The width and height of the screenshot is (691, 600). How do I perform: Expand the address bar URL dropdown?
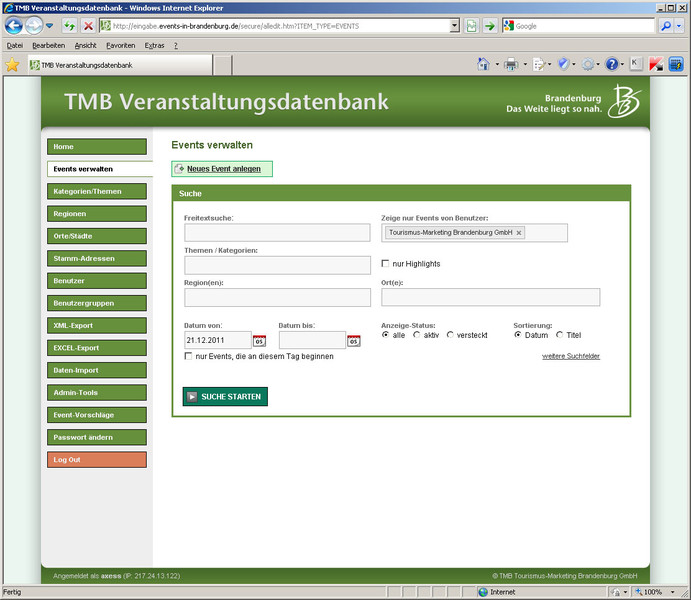(x=454, y=26)
